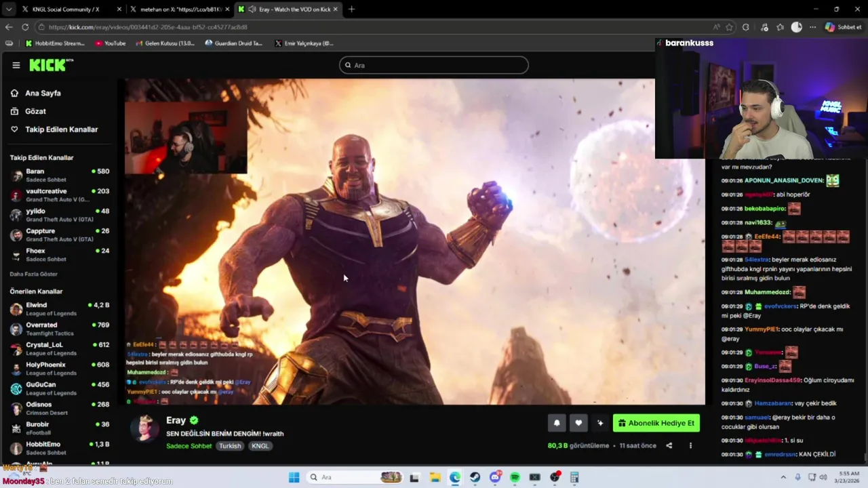Click the KICK logo
This screenshot has height=488, width=868.
click(51, 65)
